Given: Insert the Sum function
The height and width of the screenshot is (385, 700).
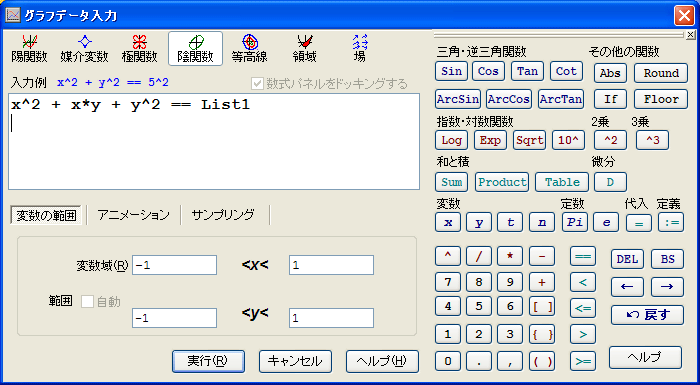Looking at the screenshot, I should tap(451, 182).
